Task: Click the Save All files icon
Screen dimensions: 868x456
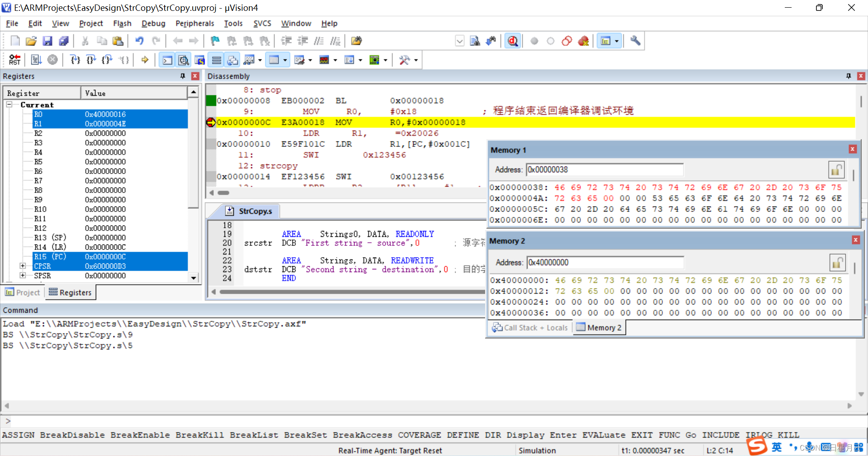Action: click(64, 41)
